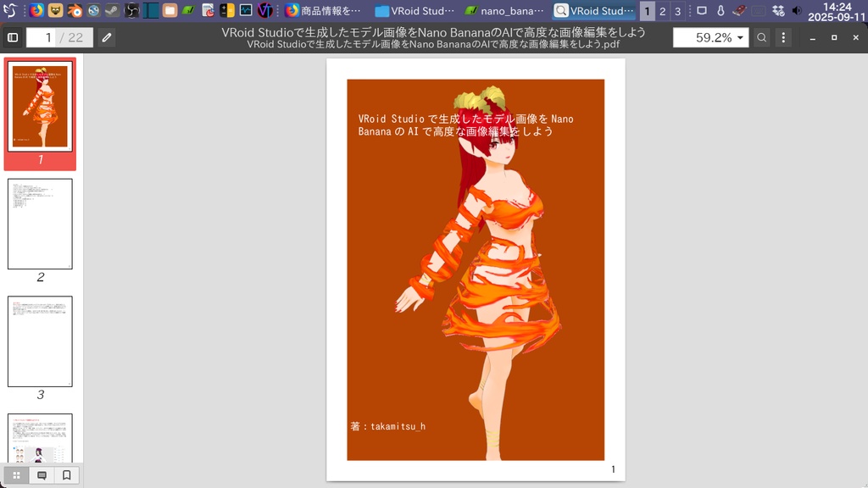This screenshot has height=488, width=868.
Task: Launch GIMP from the panel launcher
Action: click(x=55, y=10)
